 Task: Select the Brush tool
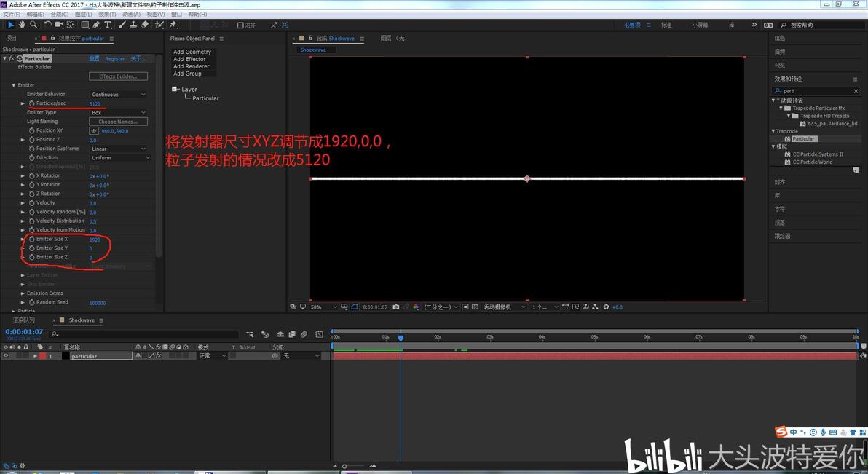(x=122, y=25)
